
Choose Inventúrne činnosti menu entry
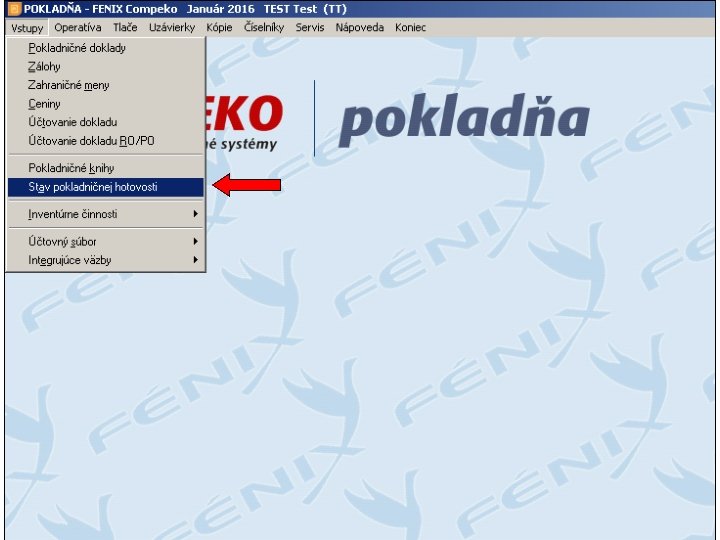[106, 214]
